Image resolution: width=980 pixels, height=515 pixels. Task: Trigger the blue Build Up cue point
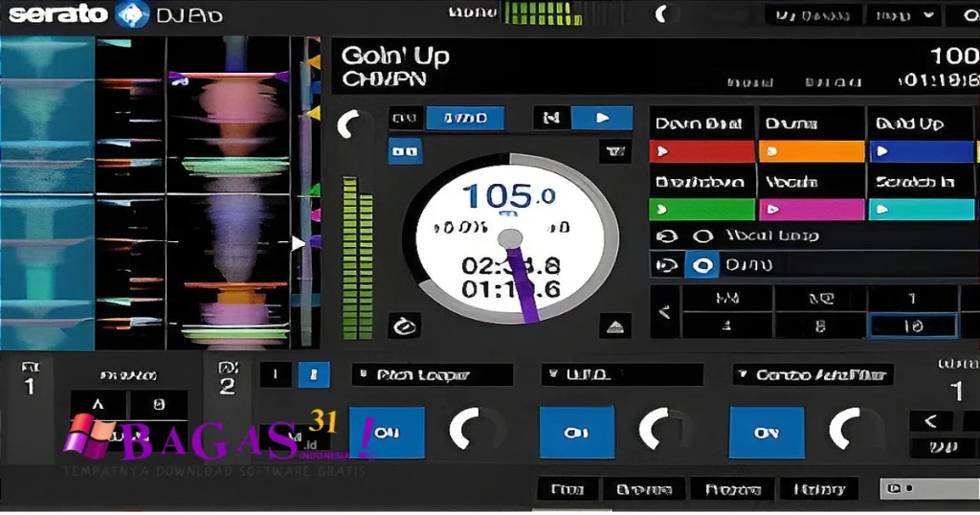922,151
